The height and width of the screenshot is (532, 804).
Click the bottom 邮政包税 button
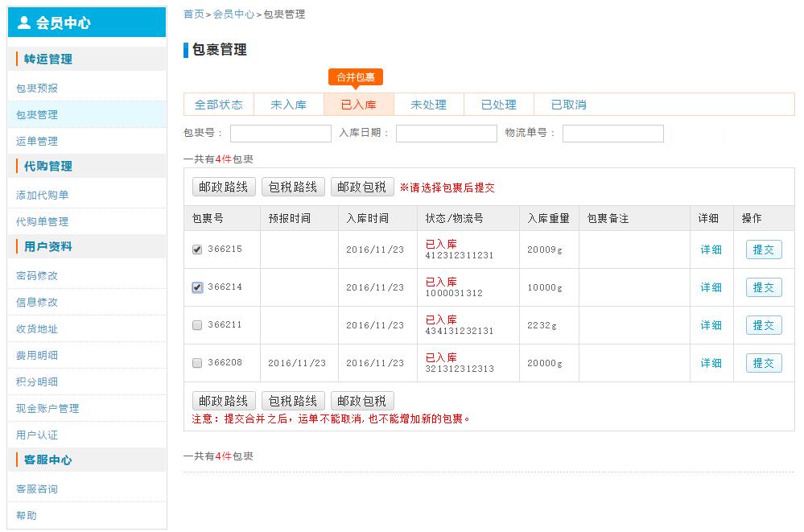[x=361, y=401]
